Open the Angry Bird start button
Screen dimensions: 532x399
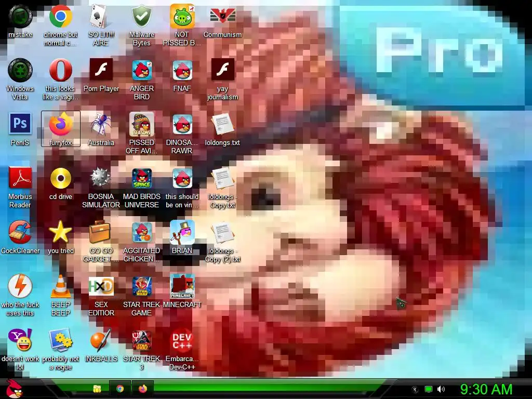[x=14, y=389]
